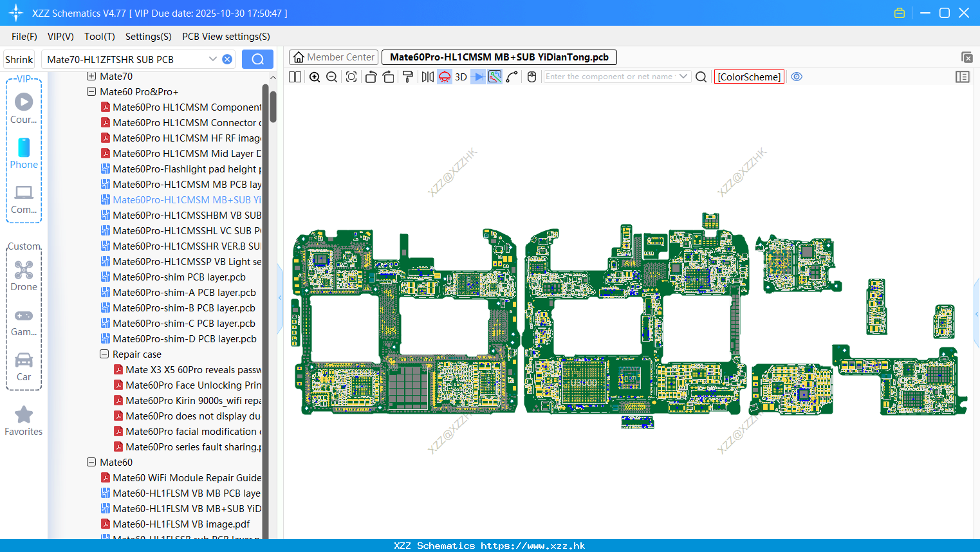Zoom in on the PCB view
The width and height of the screenshot is (980, 552).
(315, 77)
